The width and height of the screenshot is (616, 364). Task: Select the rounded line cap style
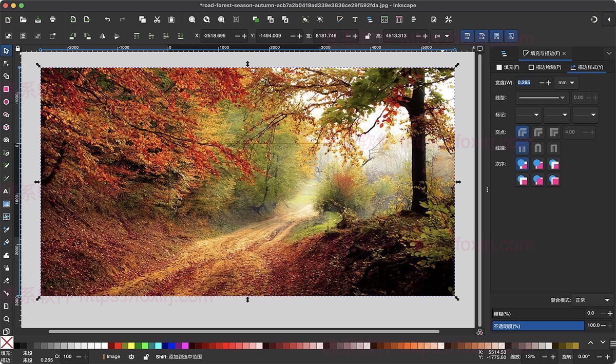pyautogui.click(x=538, y=148)
